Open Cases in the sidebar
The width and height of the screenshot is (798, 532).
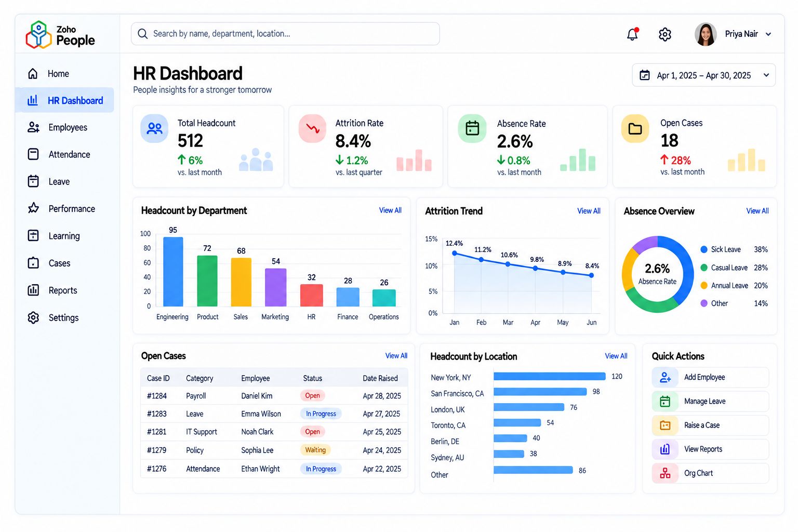click(64, 263)
